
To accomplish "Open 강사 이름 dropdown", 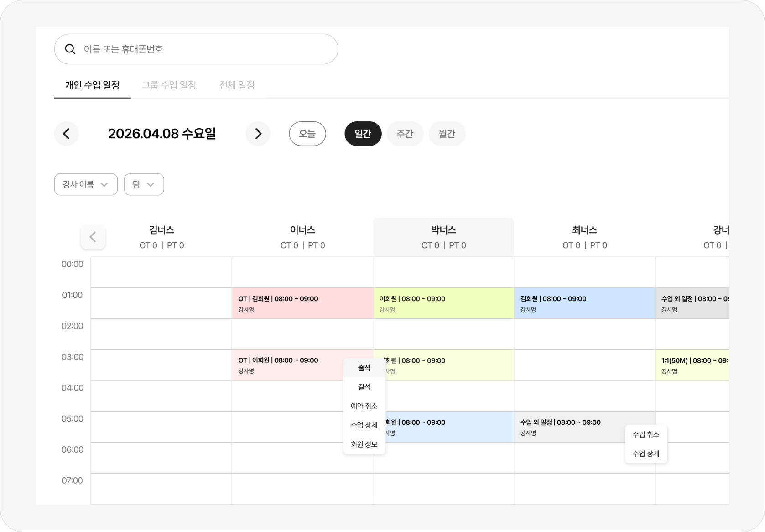I will (x=86, y=184).
